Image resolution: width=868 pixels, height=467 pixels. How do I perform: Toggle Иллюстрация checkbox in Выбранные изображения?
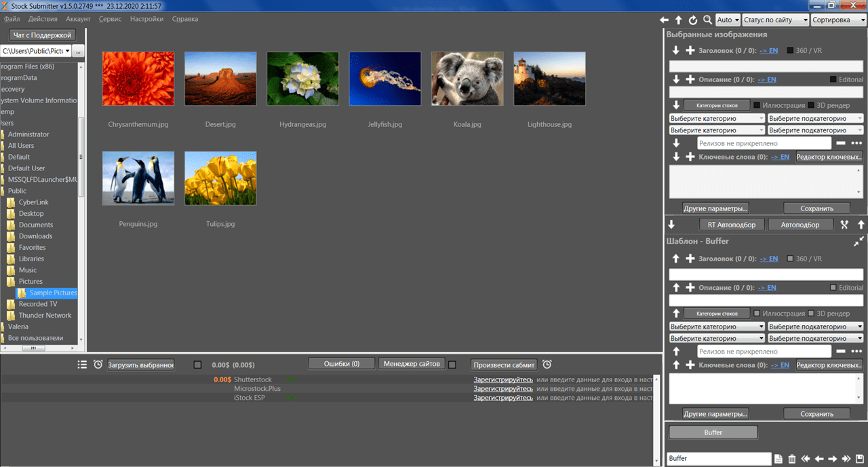[x=757, y=105]
